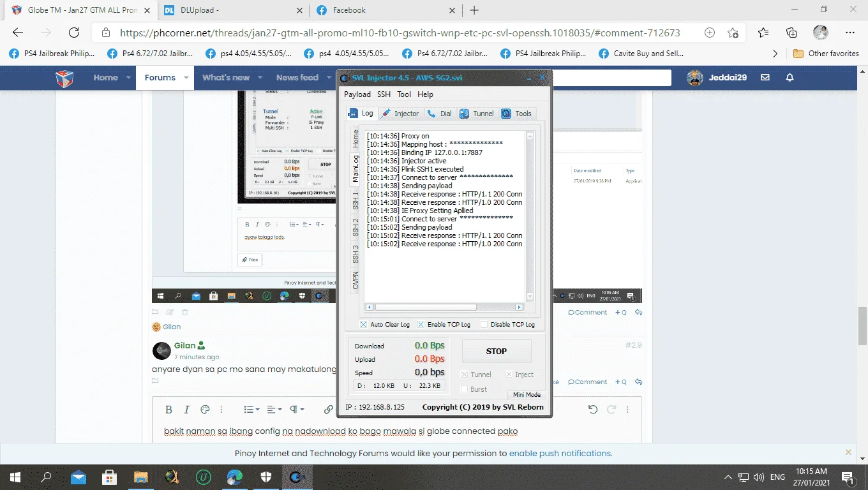Open text color palette in reply editor
The width and height of the screenshot is (868, 490).
[x=205, y=410]
